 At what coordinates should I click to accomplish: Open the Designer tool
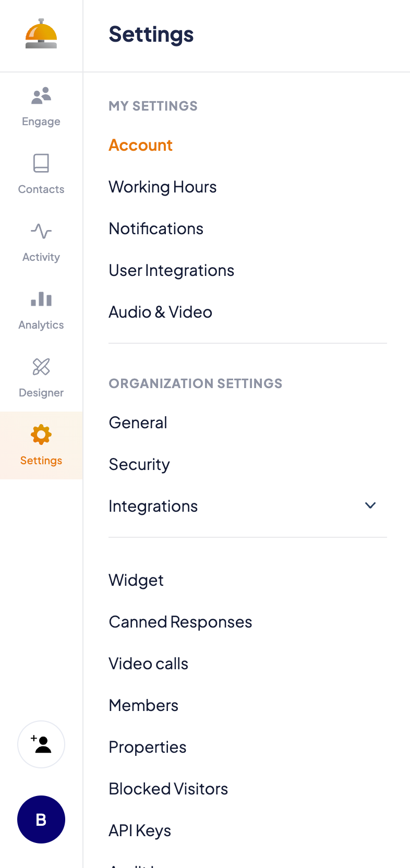click(41, 376)
